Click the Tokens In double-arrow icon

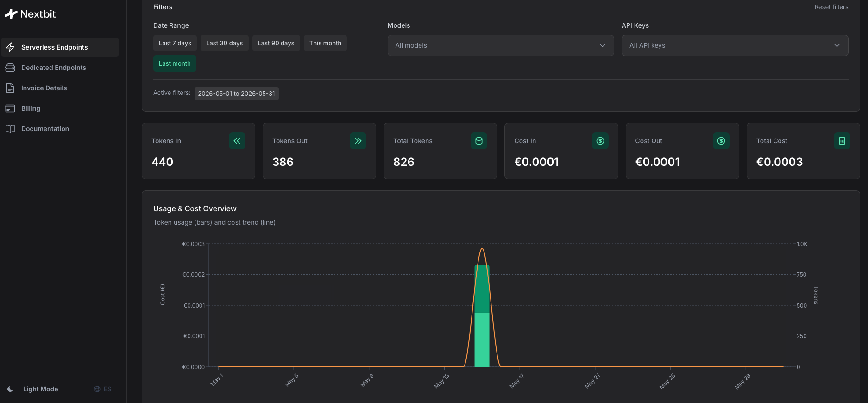[237, 141]
